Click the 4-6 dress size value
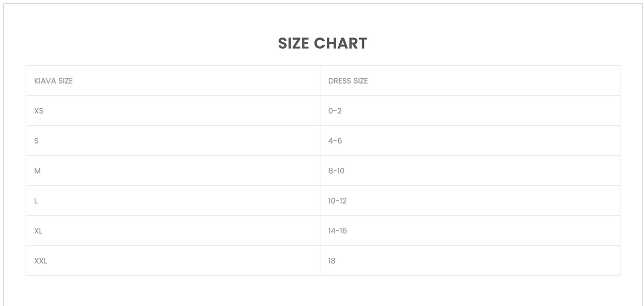This screenshot has height=306, width=644. point(335,141)
